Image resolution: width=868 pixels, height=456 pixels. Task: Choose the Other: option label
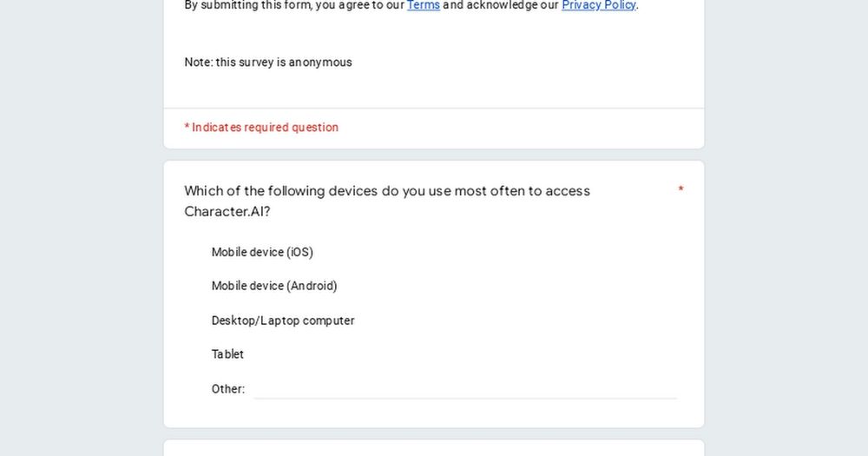pyautogui.click(x=228, y=389)
